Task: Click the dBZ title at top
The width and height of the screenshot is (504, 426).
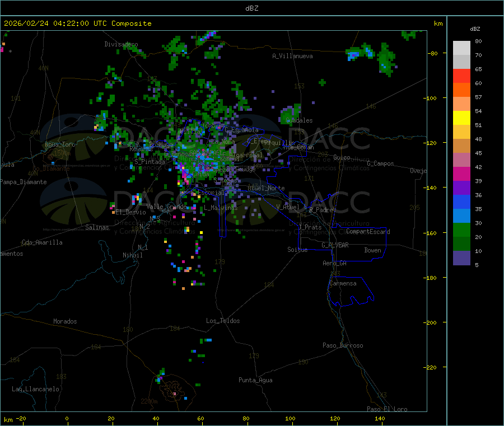Action: [x=251, y=8]
